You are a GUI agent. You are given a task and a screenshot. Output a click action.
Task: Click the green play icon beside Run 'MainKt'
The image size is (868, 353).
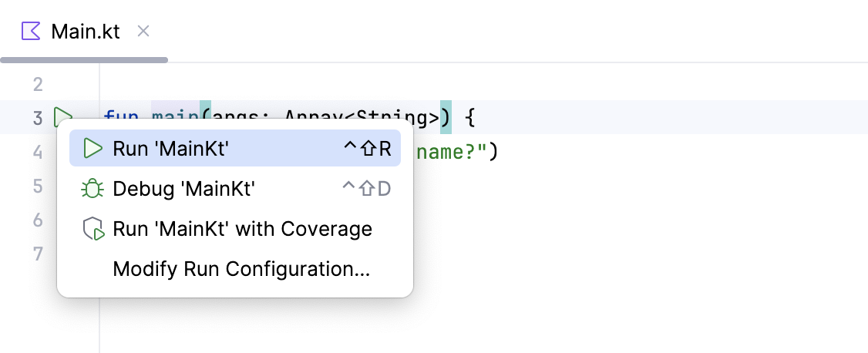pos(93,149)
